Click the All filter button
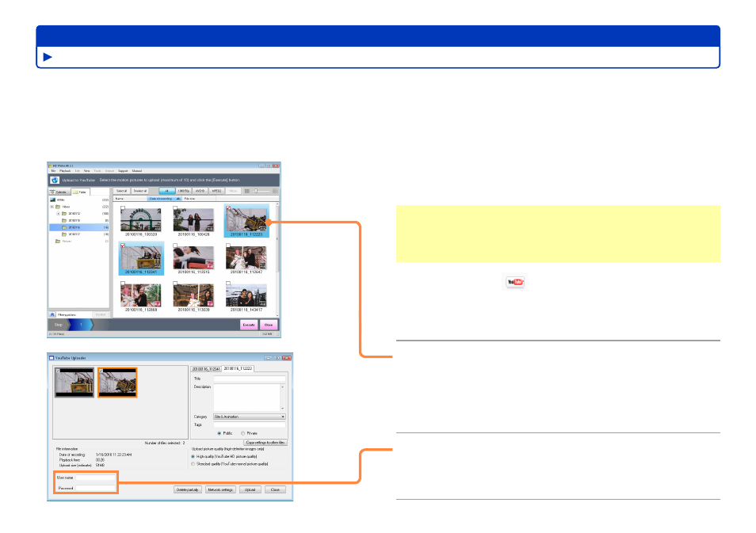Screen dimensions: 756x533 click(x=167, y=192)
